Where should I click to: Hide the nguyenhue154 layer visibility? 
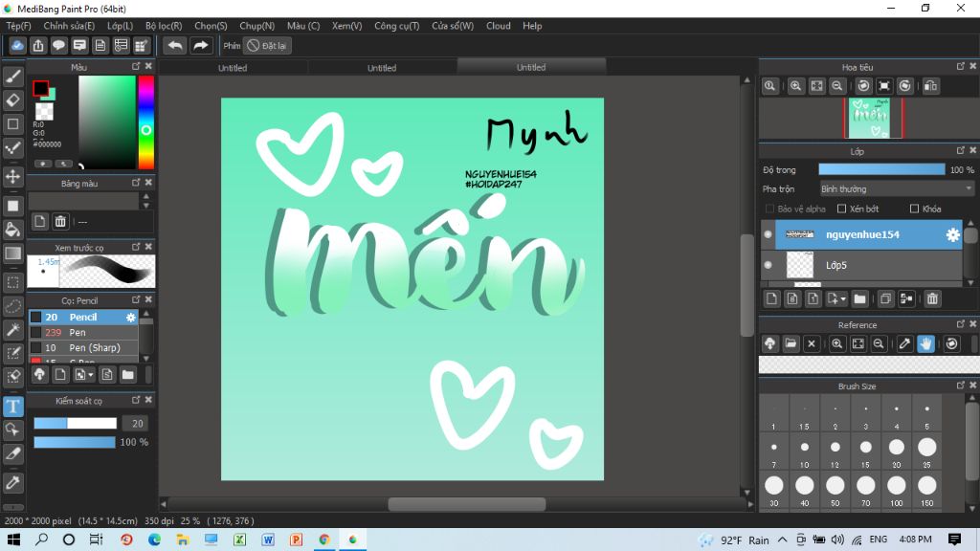point(768,235)
